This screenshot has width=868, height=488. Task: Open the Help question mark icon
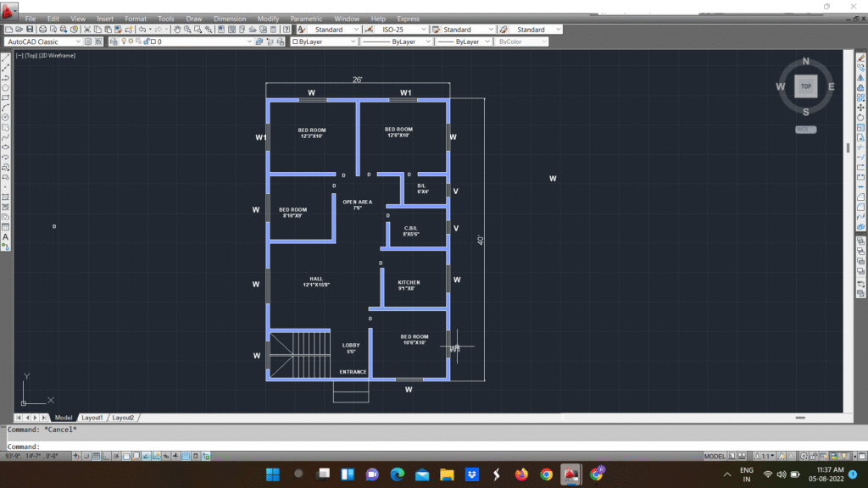(x=287, y=30)
